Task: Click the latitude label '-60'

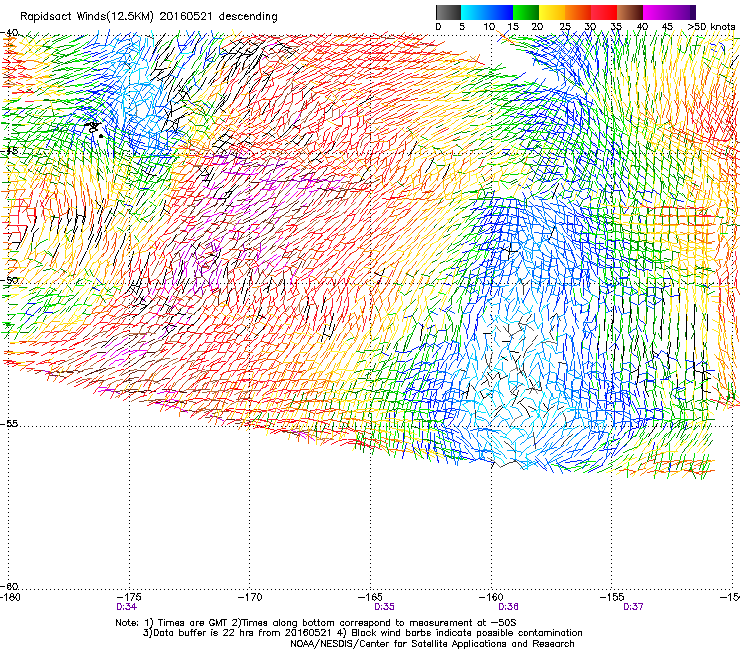Action: tap(9, 586)
